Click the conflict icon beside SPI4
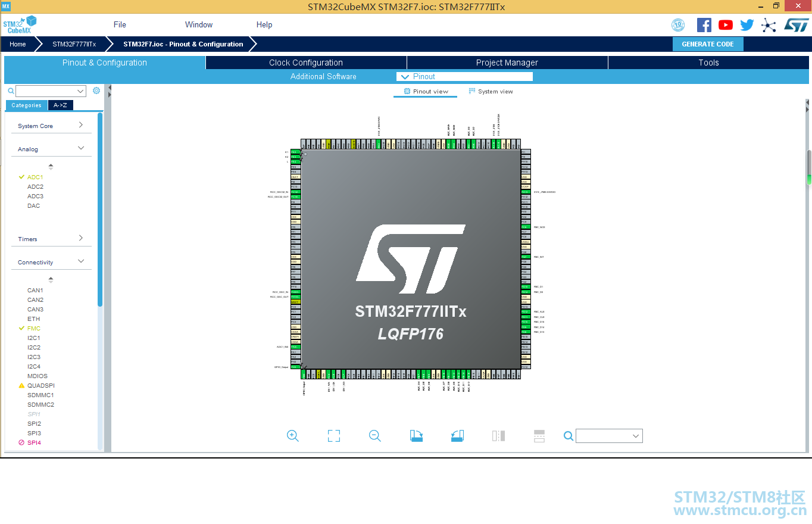 tap(21, 443)
